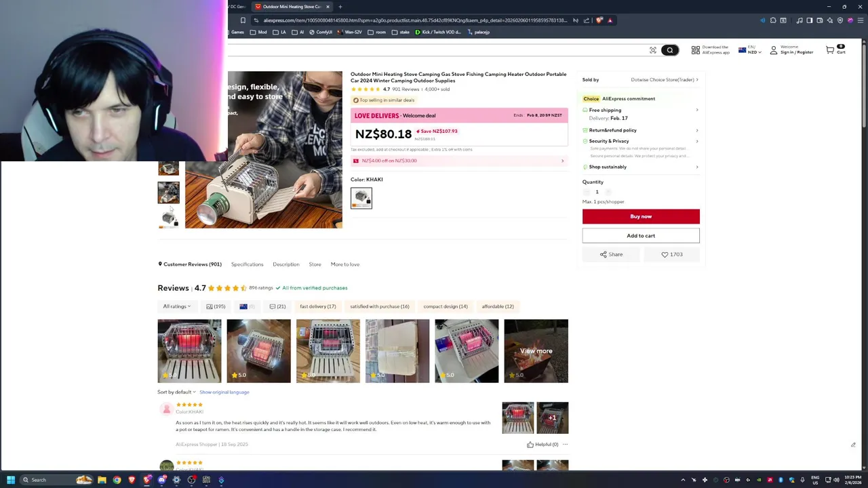Expand Shop sustainably chevron
This screenshot has width=868, height=488.
point(696,167)
